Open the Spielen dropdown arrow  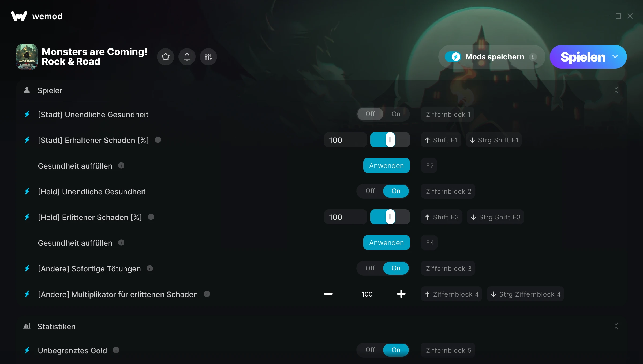[x=615, y=57]
